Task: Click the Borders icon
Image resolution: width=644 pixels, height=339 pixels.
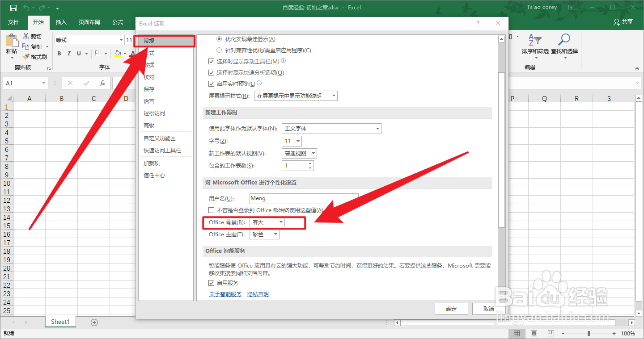Action: 98,54
